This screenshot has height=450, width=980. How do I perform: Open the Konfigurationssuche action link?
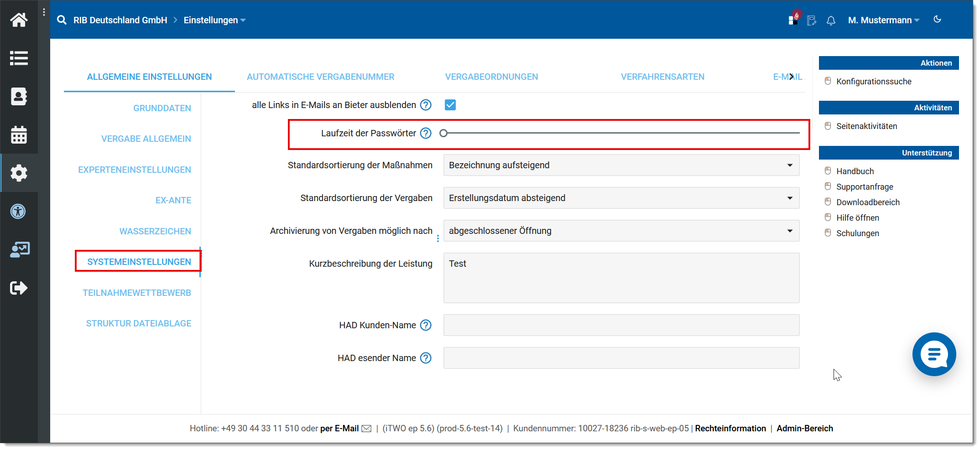tap(874, 82)
